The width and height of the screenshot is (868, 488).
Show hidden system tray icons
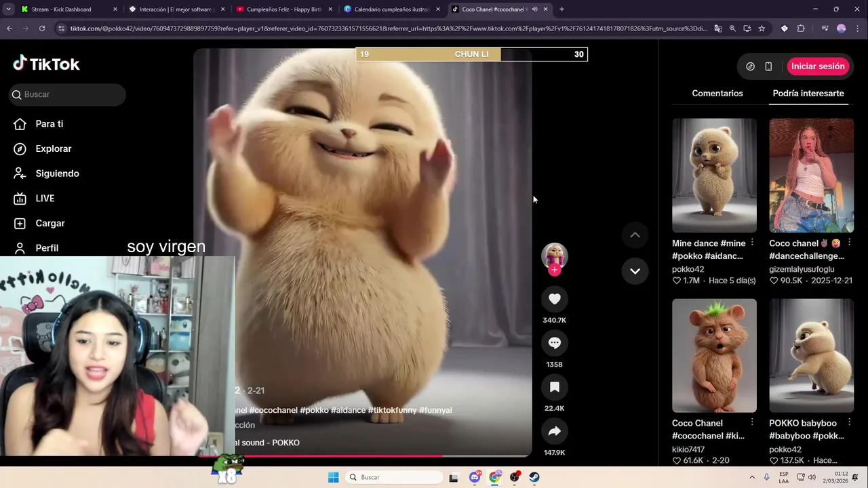(x=751, y=477)
